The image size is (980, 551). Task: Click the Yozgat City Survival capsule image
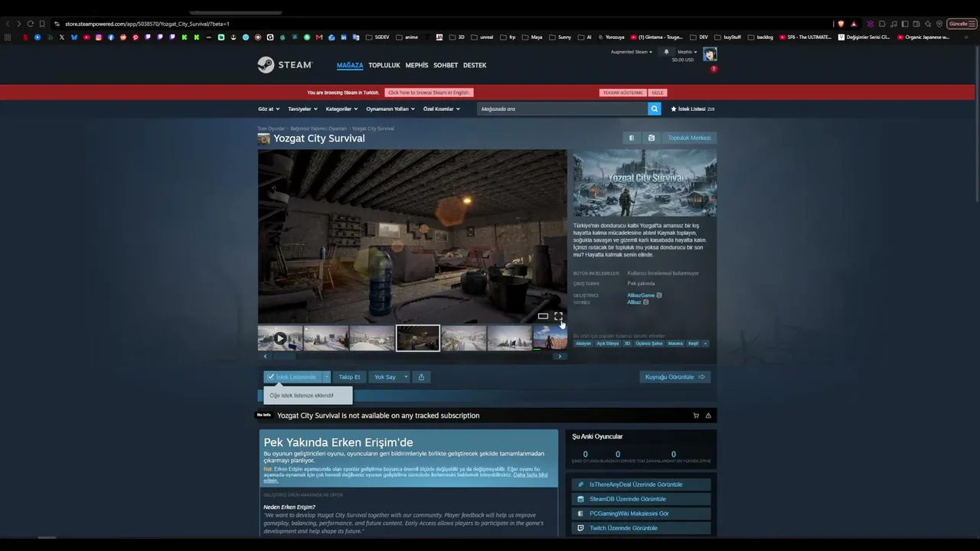[x=645, y=183]
